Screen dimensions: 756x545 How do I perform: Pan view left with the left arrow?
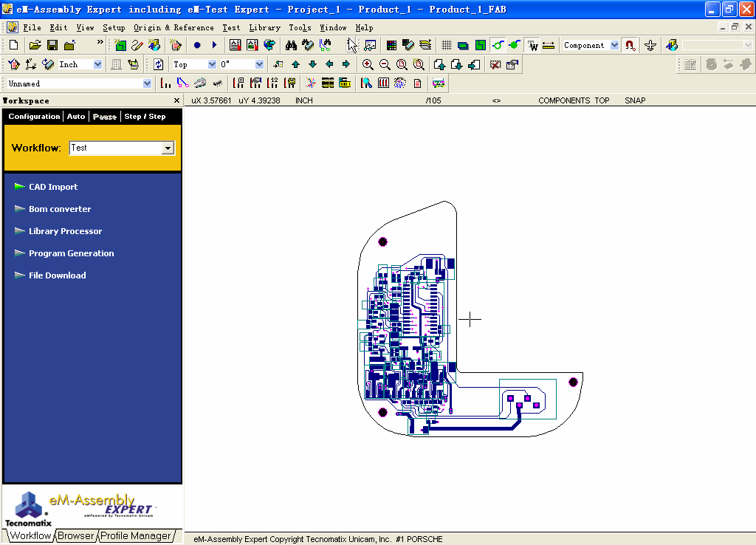pos(329,64)
